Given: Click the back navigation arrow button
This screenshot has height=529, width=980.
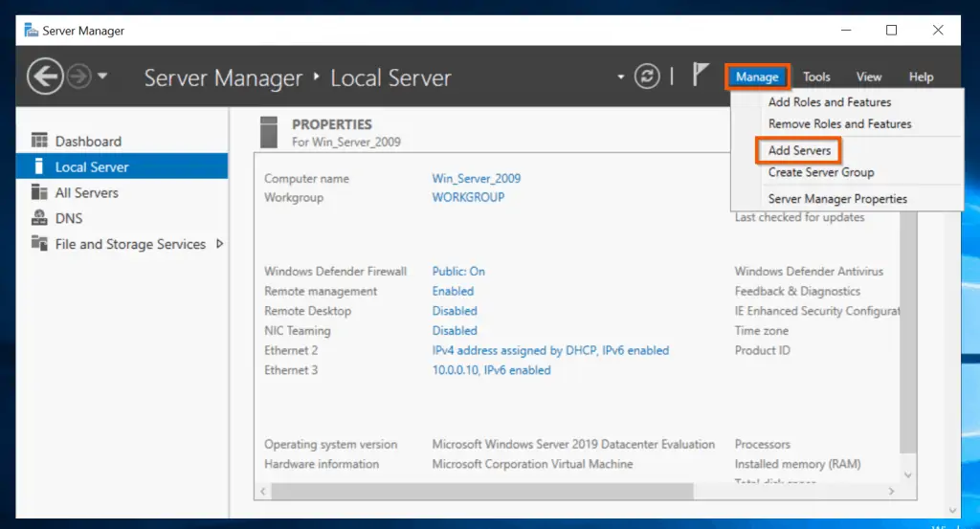Looking at the screenshot, I should point(45,77).
